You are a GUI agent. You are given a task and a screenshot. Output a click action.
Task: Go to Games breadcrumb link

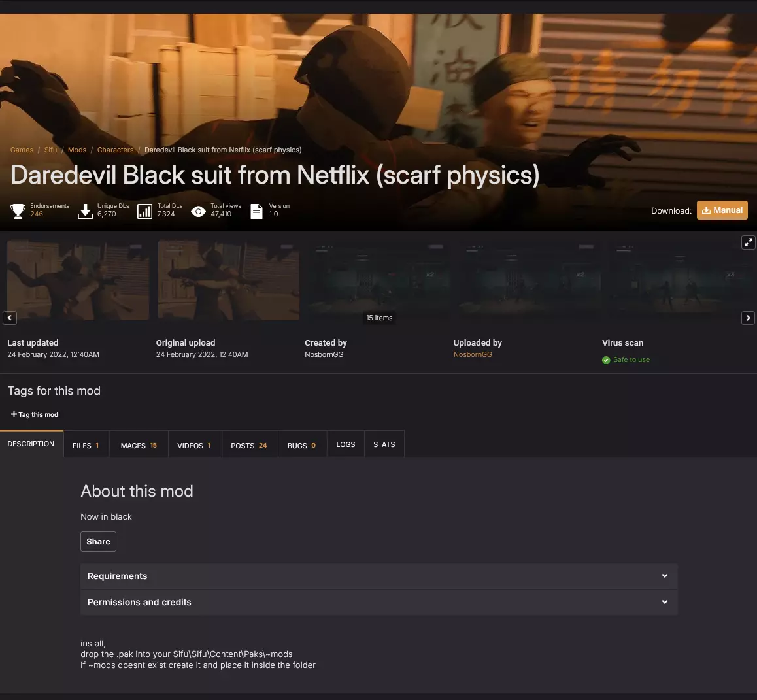[22, 150]
